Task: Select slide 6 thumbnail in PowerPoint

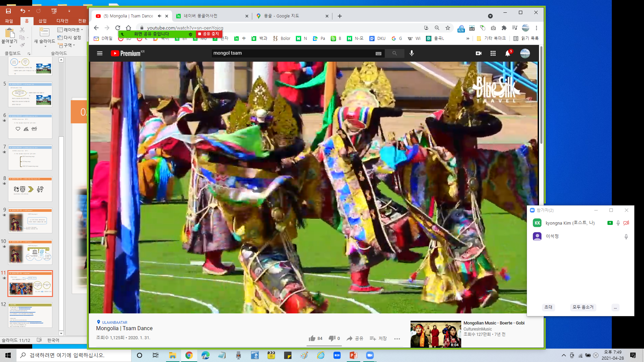Action: tap(30, 126)
